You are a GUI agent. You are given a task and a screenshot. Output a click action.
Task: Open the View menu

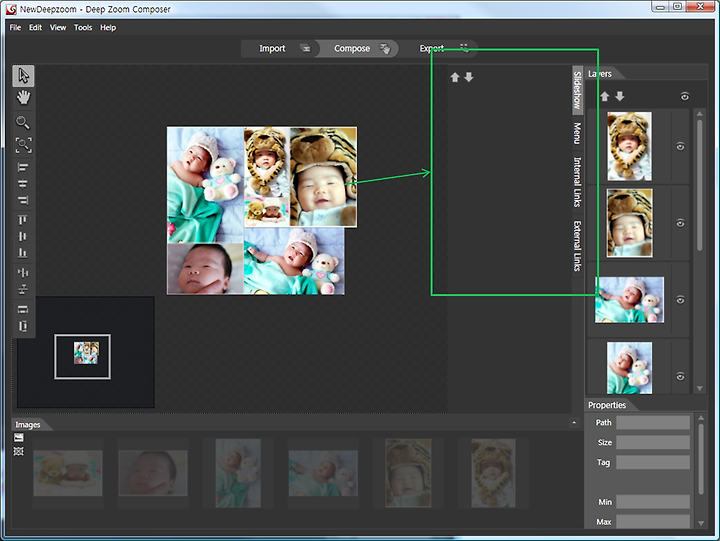point(58,28)
